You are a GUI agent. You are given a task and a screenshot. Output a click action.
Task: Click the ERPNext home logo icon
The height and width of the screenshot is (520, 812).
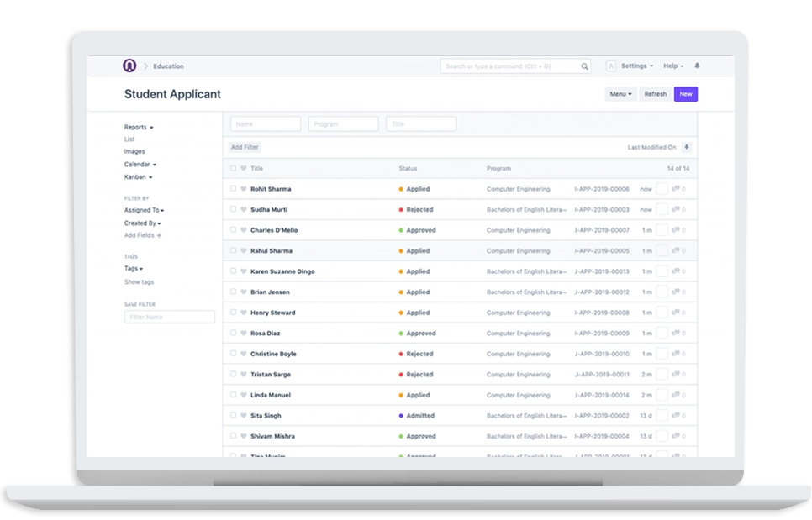(x=129, y=66)
